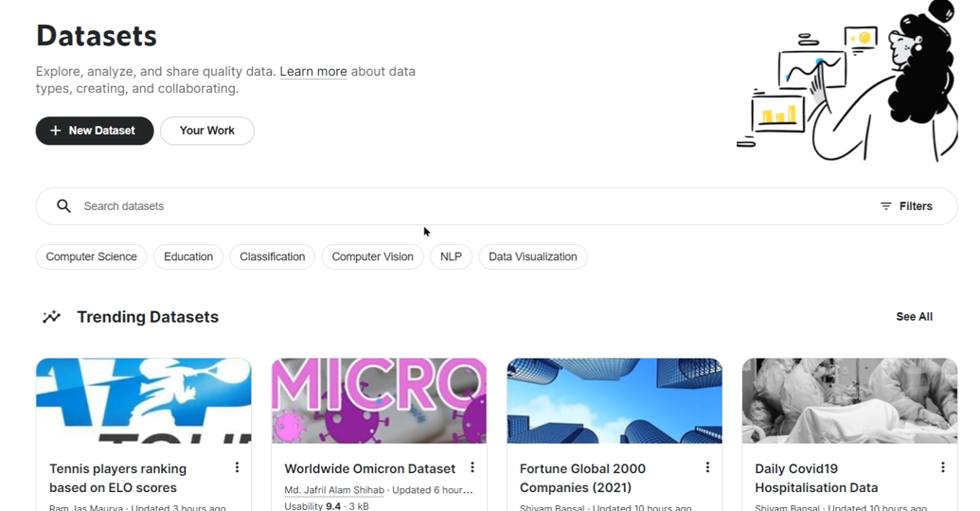Click the magnifying glass search icon
980x511 pixels.
[x=63, y=206]
